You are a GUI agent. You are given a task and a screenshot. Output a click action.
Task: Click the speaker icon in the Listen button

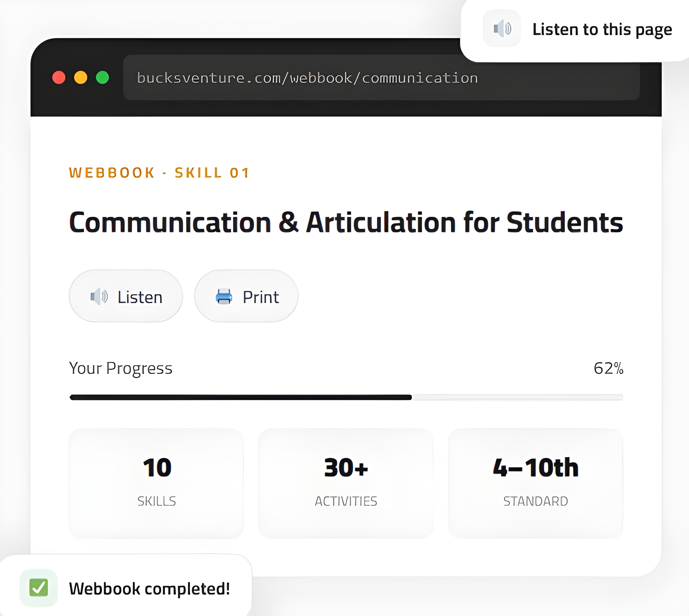tap(99, 297)
